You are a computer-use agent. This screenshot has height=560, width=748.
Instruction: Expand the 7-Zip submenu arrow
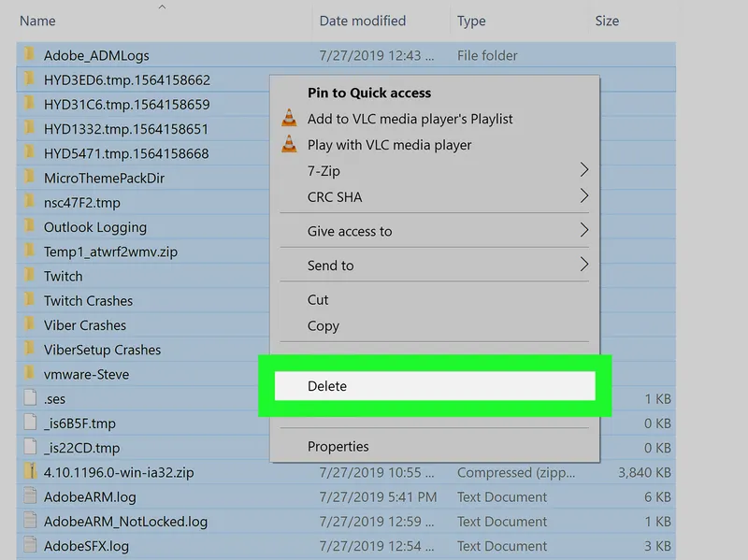click(583, 170)
